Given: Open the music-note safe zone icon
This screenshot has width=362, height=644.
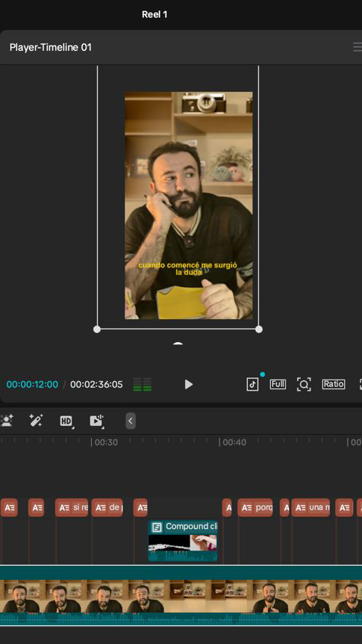Looking at the screenshot, I should tap(252, 385).
